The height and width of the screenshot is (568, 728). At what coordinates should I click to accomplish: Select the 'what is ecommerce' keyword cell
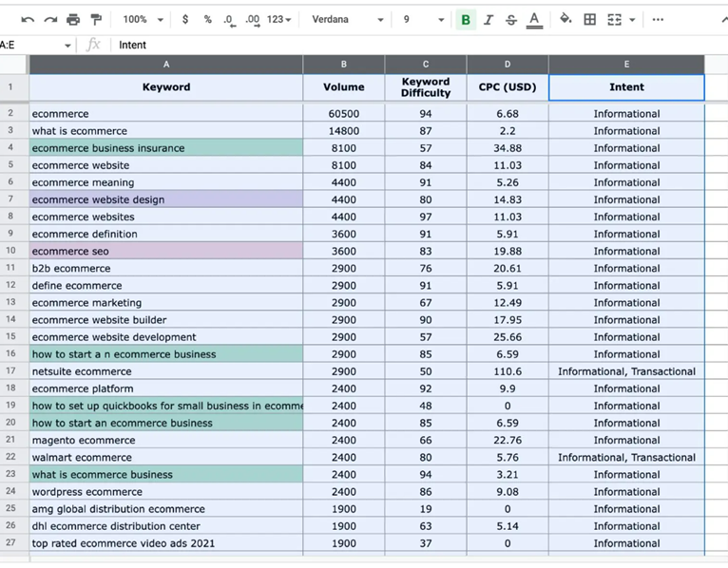[x=166, y=131]
